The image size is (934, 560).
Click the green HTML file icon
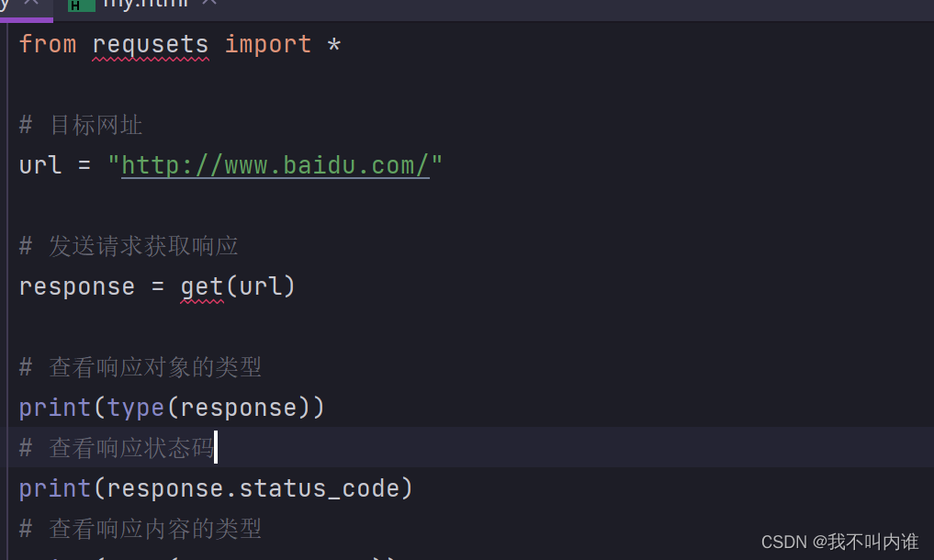pyautogui.click(x=81, y=6)
